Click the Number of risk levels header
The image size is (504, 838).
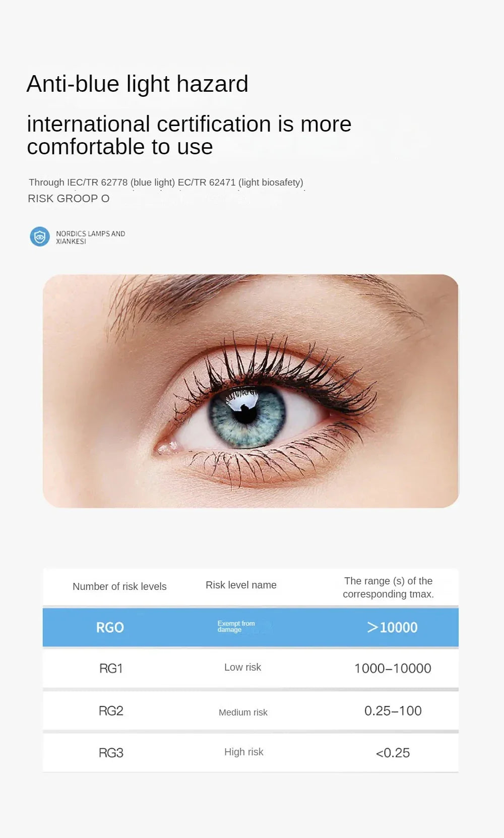tap(119, 586)
